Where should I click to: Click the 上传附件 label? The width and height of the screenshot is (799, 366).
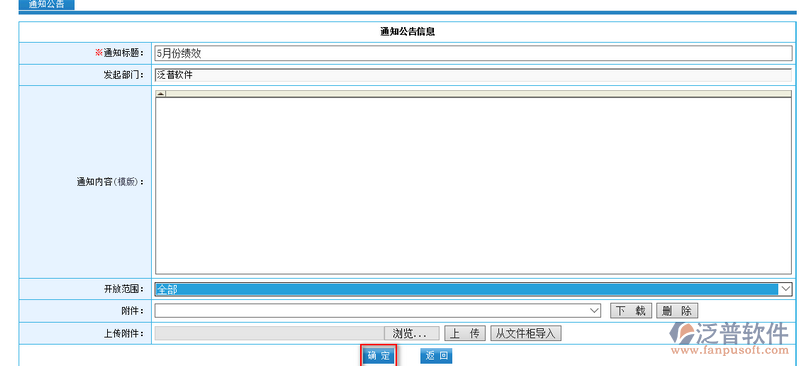124,334
